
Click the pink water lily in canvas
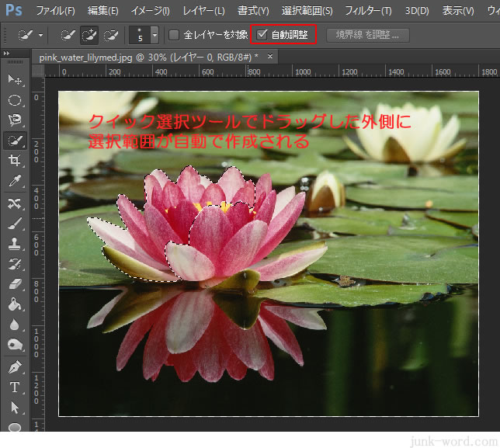point(207,228)
